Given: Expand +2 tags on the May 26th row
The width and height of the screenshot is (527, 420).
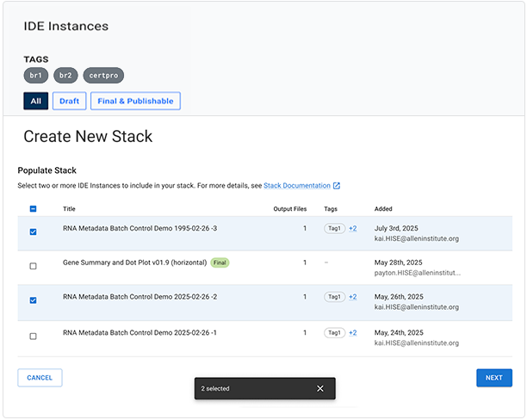Looking at the screenshot, I should 352,297.
